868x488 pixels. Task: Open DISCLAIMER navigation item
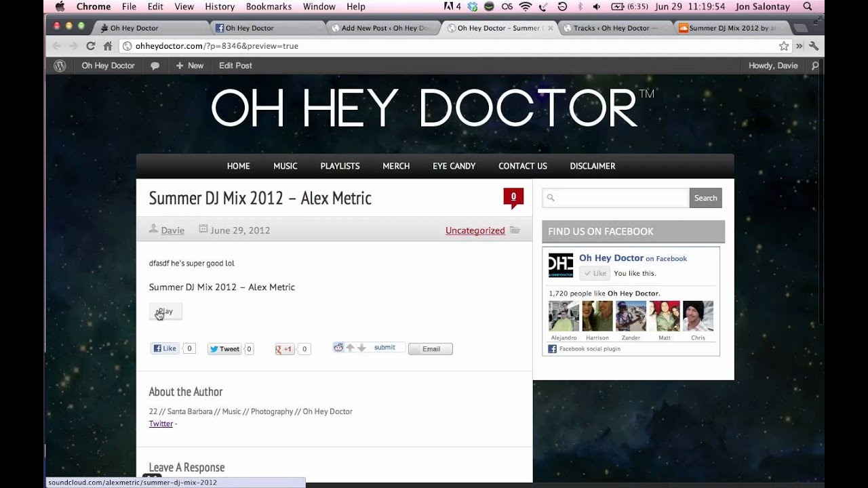click(x=593, y=166)
